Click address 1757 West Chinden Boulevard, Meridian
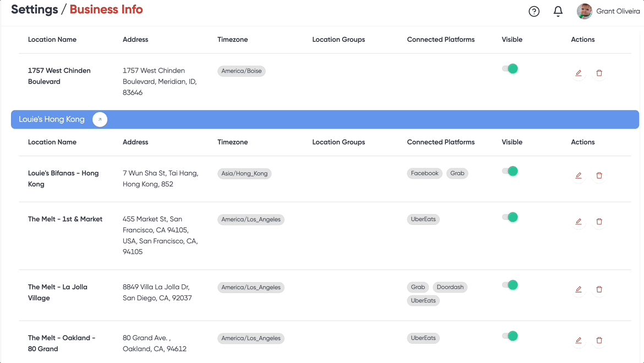This screenshot has width=644, height=363. tap(160, 81)
